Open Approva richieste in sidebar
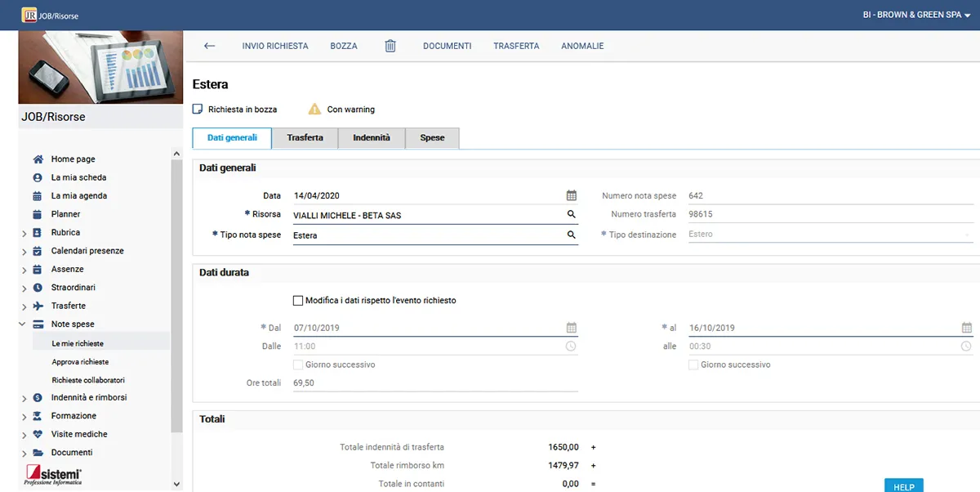The image size is (980, 492). pyautogui.click(x=80, y=362)
